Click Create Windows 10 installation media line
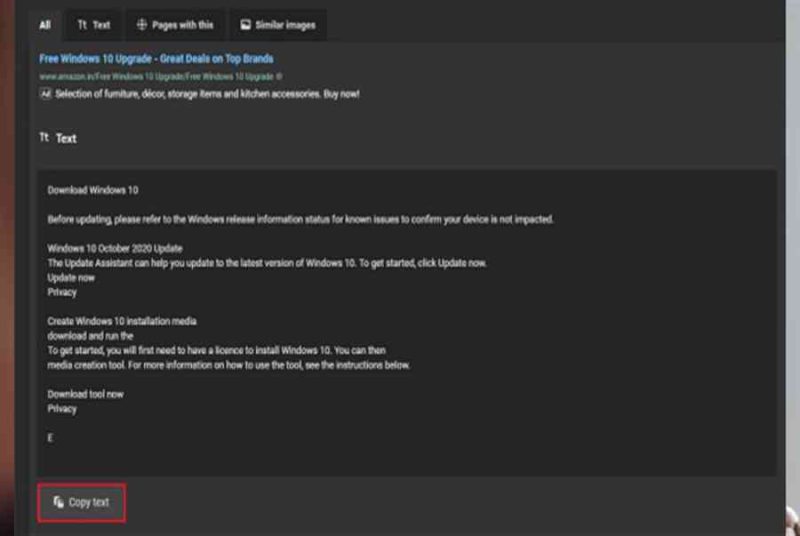 pyautogui.click(x=122, y=321)
